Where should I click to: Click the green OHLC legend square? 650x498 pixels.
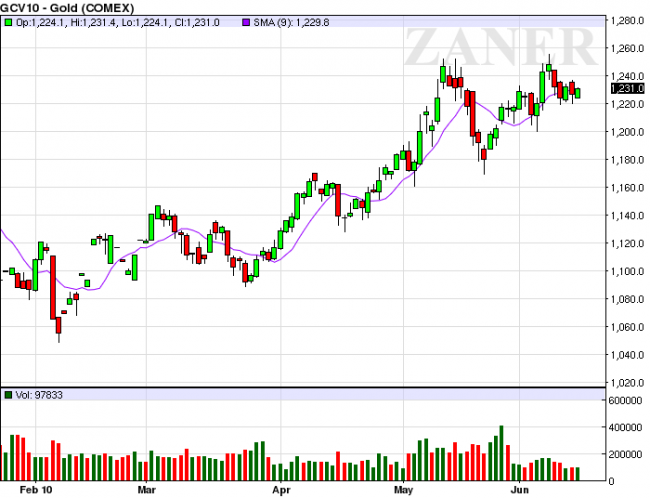pos(8,22)
